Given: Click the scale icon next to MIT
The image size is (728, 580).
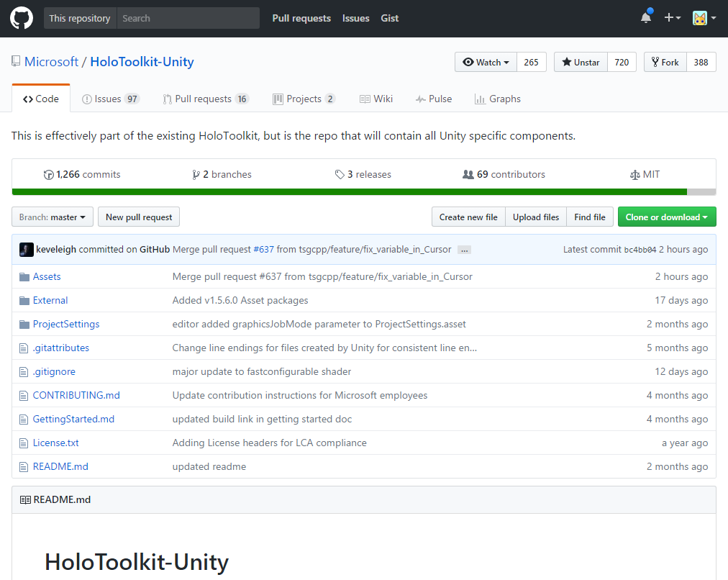Looking at the screenshot, I should (634, 175).
